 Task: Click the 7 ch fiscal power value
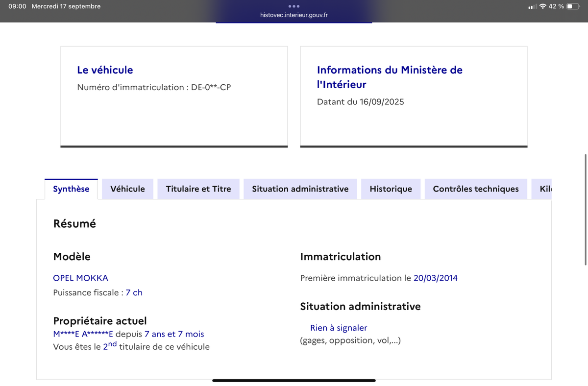coord(134,292)
